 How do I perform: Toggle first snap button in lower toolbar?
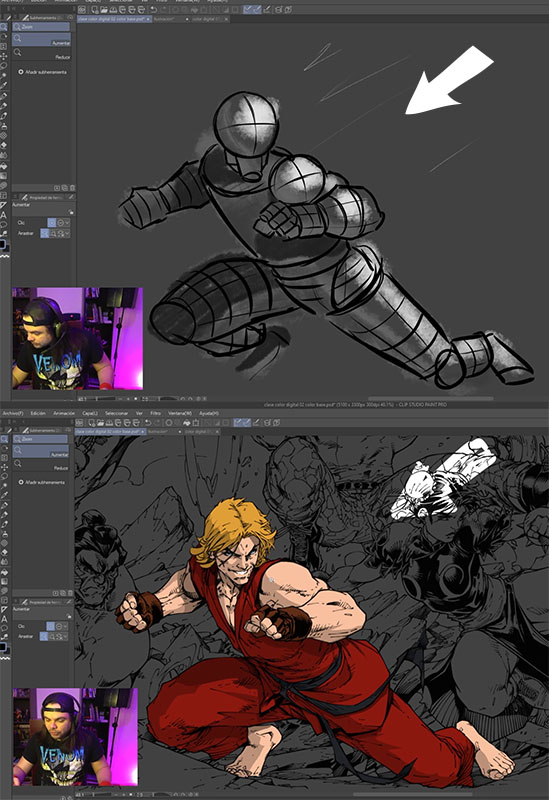pyautogui.click(x=238, y=422)
